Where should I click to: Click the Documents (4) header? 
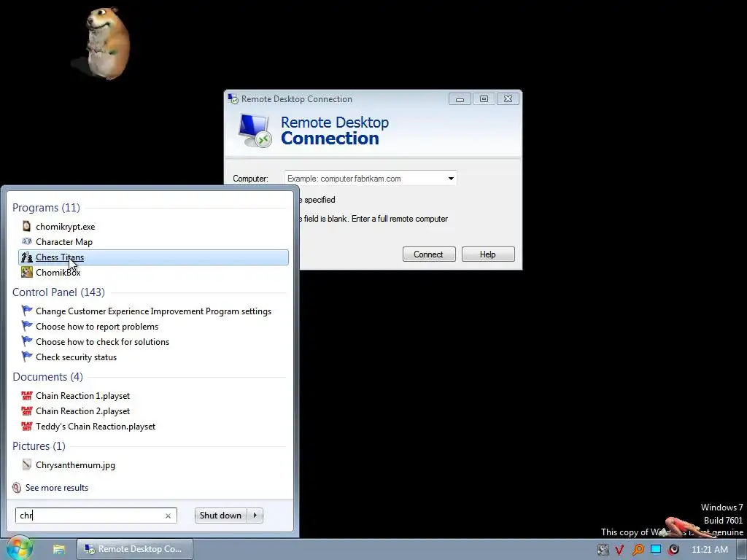coord(47,377)
